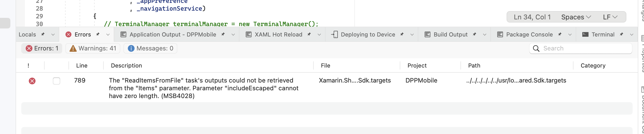644x134 pixels.
Task: Click pin icon on Terminal tab
Action: [x=621, y=34]
